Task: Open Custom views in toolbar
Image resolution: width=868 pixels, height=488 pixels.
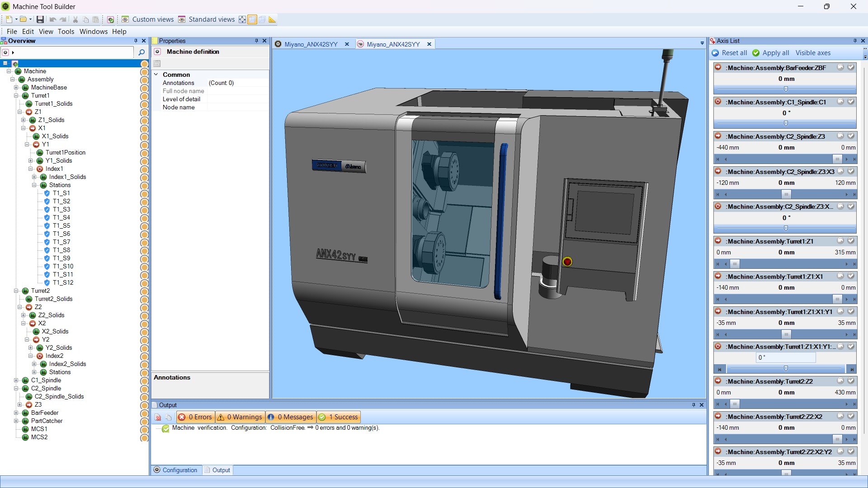Action: pos(148,19)
